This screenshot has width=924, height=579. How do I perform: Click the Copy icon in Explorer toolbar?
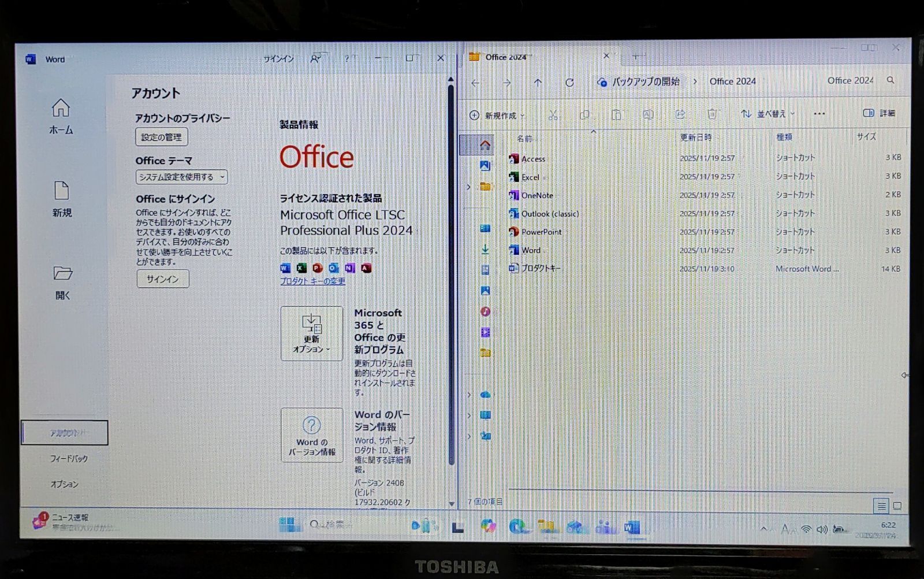584,114
